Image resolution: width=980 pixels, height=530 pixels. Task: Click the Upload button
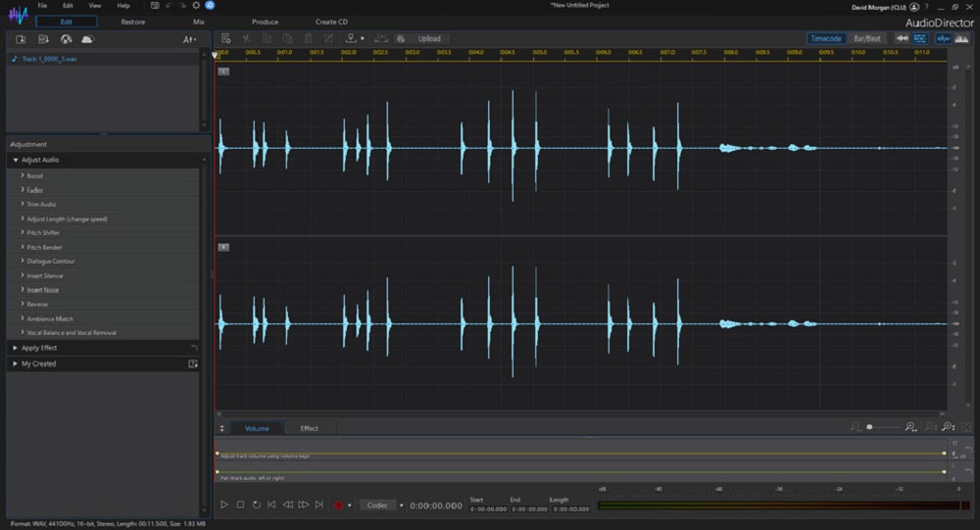click(428, 38)
